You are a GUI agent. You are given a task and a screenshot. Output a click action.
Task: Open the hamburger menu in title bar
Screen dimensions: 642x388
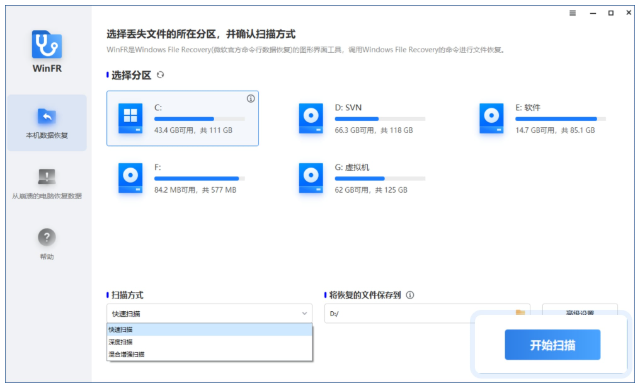[x=573, y=13]
